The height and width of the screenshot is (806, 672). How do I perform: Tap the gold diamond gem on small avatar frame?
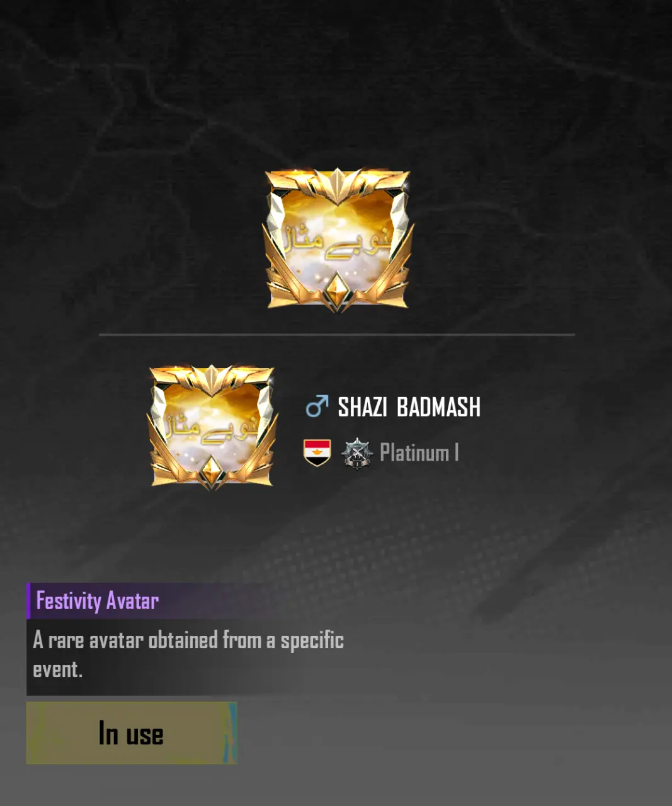tap(212, 469)
